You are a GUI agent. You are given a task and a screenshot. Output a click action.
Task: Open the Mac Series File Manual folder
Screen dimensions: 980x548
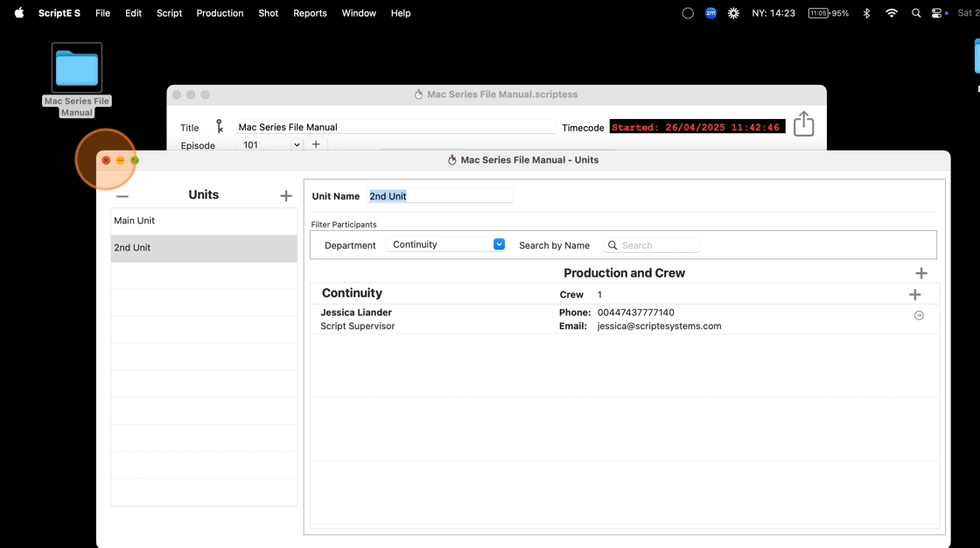tap(77, 68)
